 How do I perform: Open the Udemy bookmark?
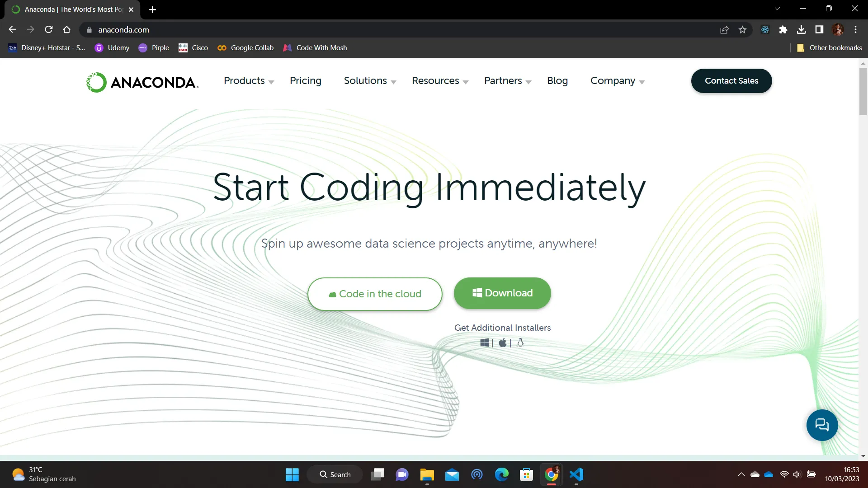click(112, 48)
